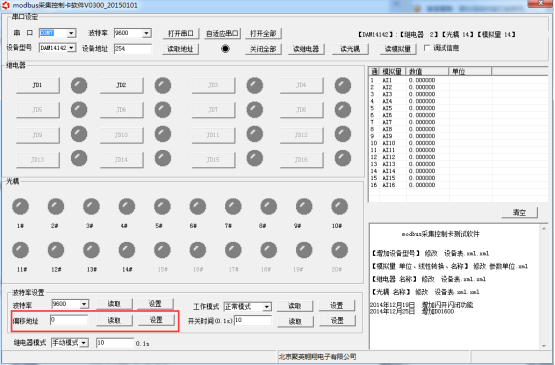
Task: Click optocoupler indicator 5#
Action: click(162, 206)
